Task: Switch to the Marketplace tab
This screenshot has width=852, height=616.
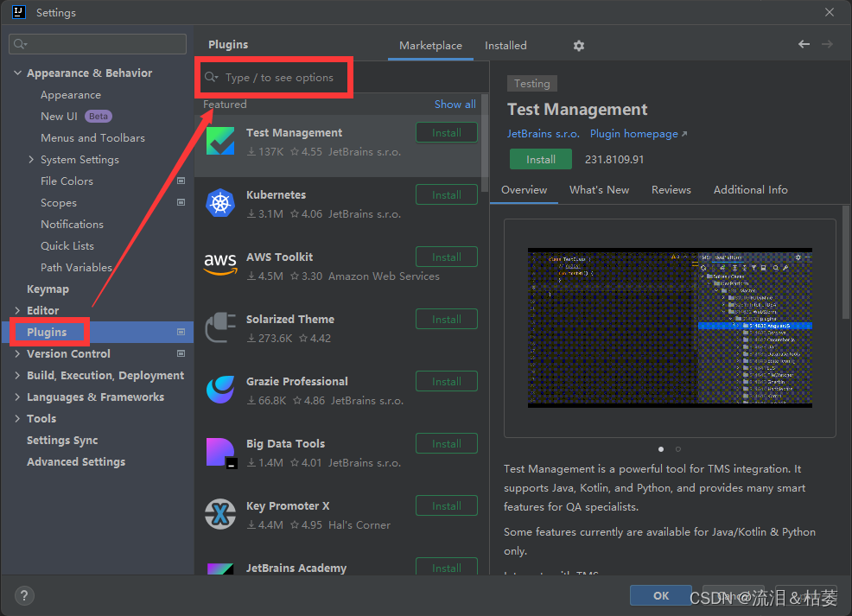Action: 430,46
